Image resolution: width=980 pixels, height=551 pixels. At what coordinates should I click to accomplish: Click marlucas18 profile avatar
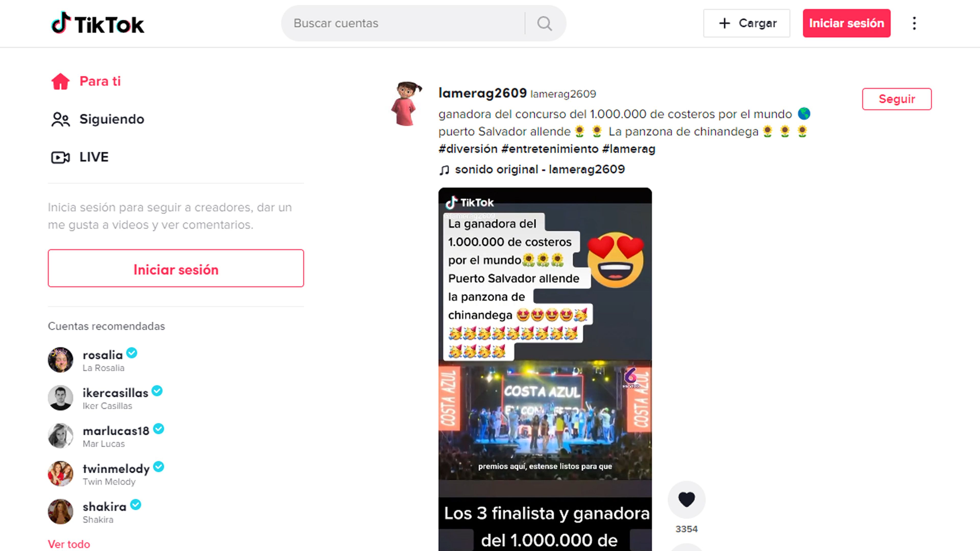[60, 435]
